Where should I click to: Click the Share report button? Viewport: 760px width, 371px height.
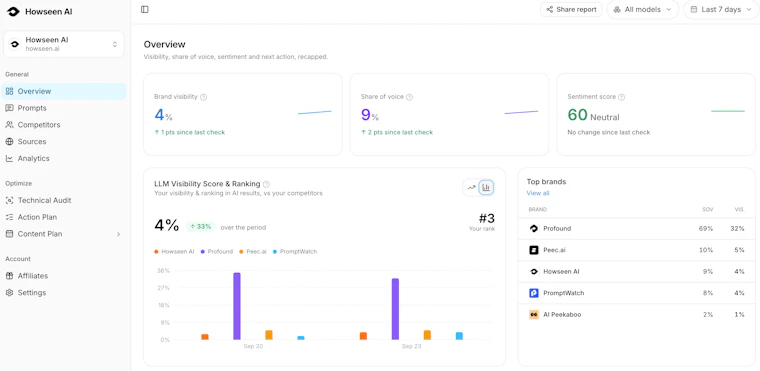pos(571,9)
